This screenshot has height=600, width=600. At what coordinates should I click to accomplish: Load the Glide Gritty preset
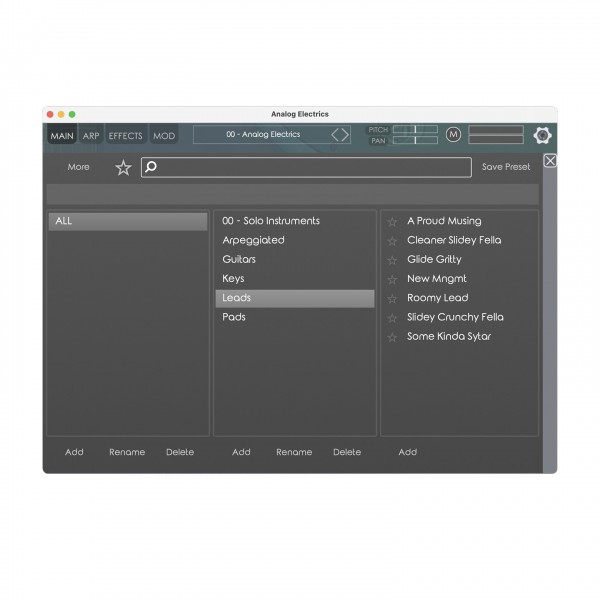click(434, 259)
